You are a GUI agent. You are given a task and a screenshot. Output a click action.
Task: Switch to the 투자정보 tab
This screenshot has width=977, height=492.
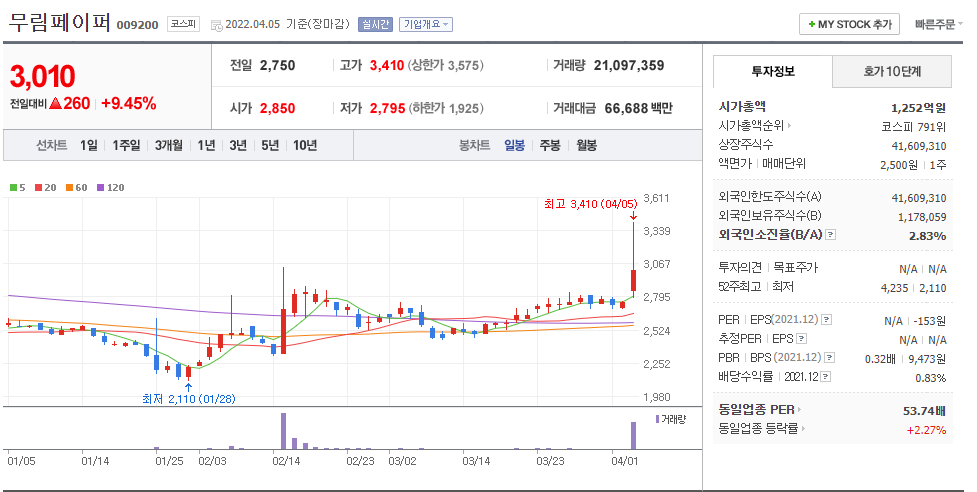[773, 72]
